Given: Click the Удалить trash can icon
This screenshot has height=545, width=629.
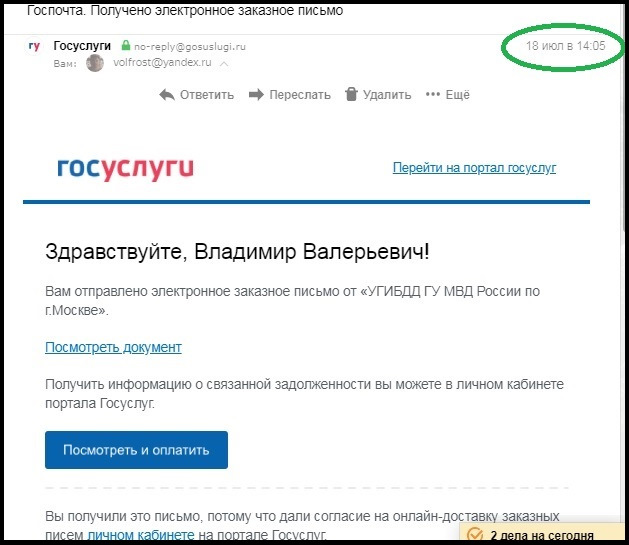Looking at the screenshot, I should click(x=351, y=94).
